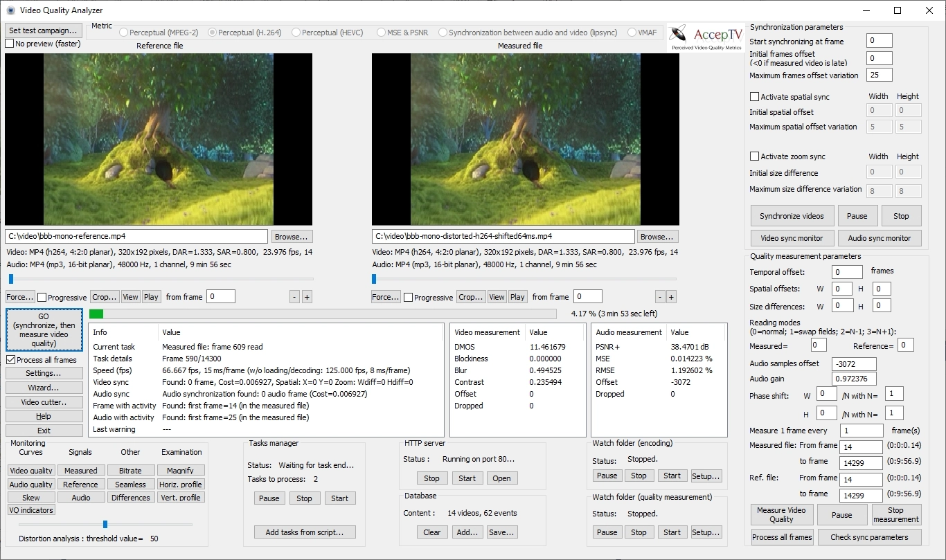Open Crop for the measured file
Image resolution: width=946 pixels, height=560 pixels.
click(471, 297)
